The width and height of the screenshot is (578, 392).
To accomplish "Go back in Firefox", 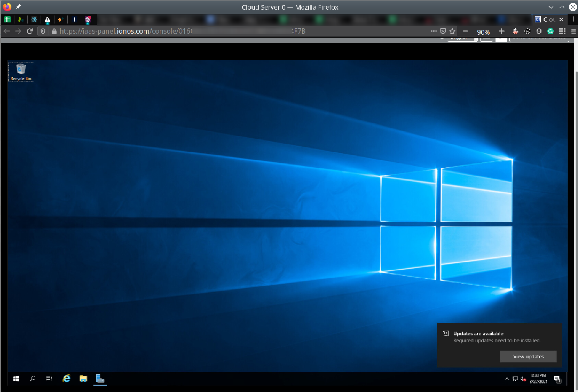I will (x=7, y=31).
